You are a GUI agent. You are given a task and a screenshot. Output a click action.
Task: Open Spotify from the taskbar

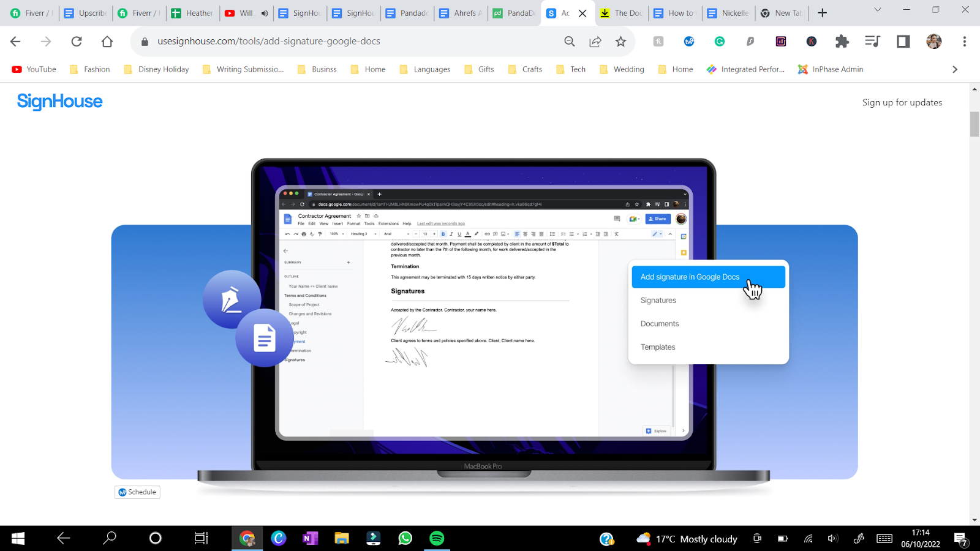coord(437,538)
